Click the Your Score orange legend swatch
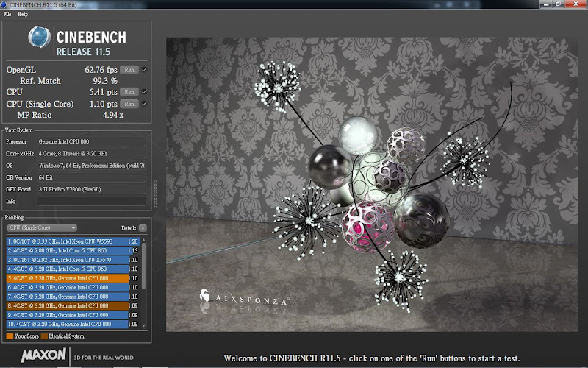Viewport: 588px width, 368px height. tap(10, 336)
